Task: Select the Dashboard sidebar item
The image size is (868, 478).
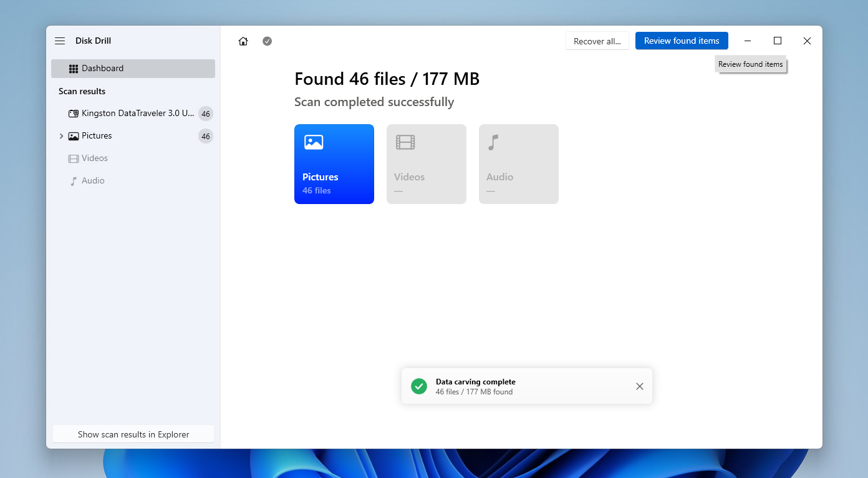Action: click(133, 69)
